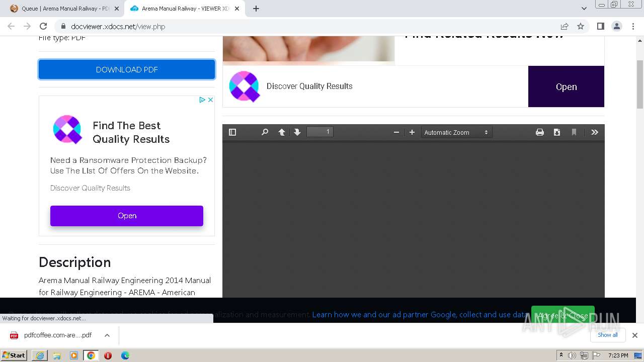This screenshot has height=362, width=644.
Task: Open Action Center flag in tray
Action: (596, 355)
